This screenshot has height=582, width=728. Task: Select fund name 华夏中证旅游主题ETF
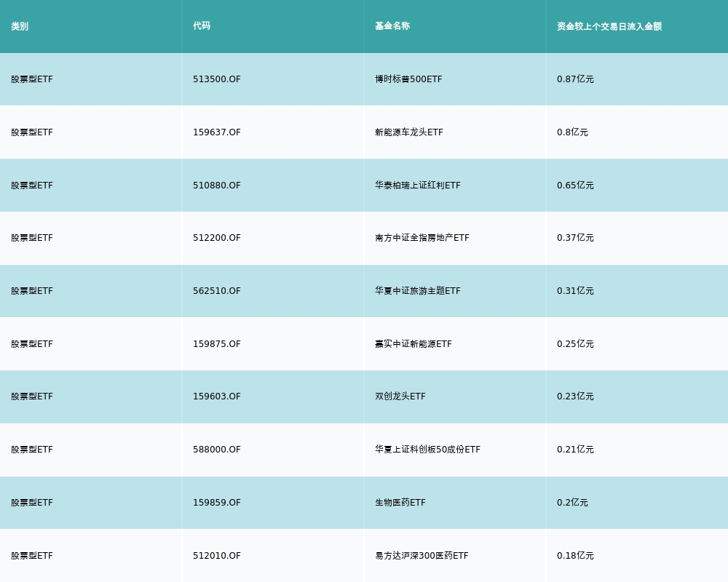point(418,291)
